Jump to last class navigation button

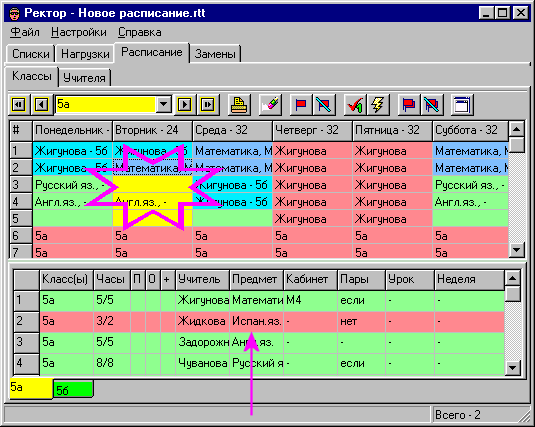(207, 104)
